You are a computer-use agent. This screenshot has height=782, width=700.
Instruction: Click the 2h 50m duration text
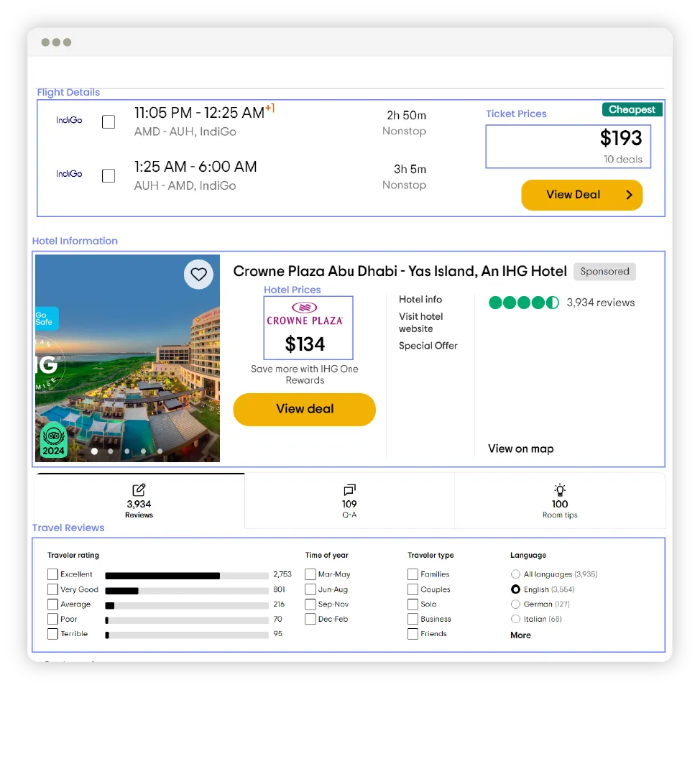point(406,115)
